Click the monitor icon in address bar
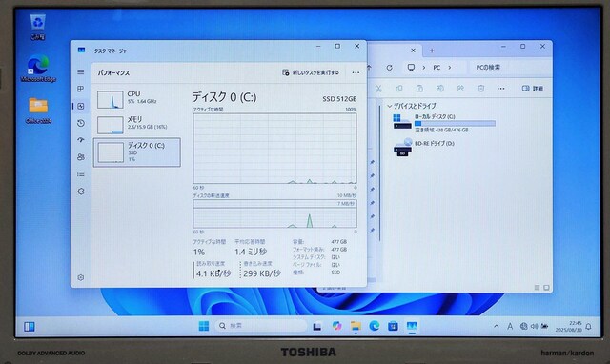The image size is (610, 364). click(x=411, y=67)
